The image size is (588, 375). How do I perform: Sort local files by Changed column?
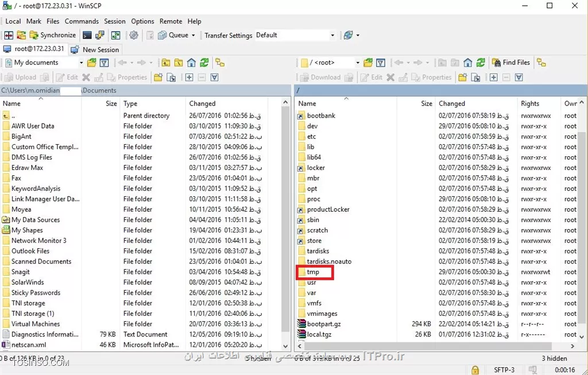pos(226,103)
